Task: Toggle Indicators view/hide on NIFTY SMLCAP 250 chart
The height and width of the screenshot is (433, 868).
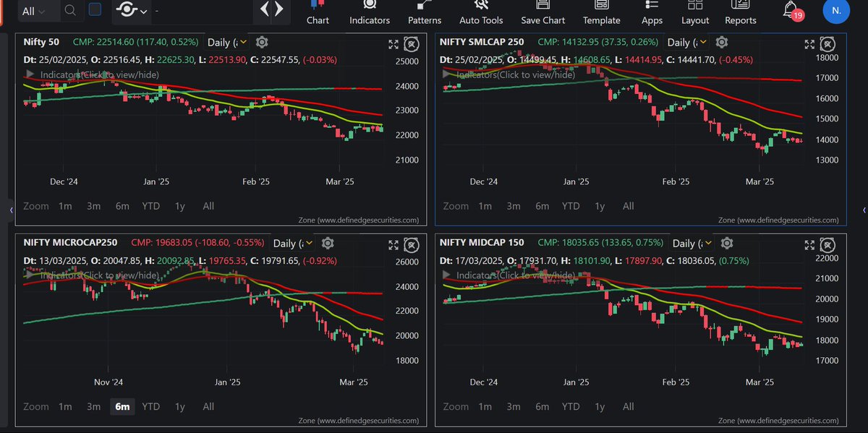Action: [x=508, y=74]
